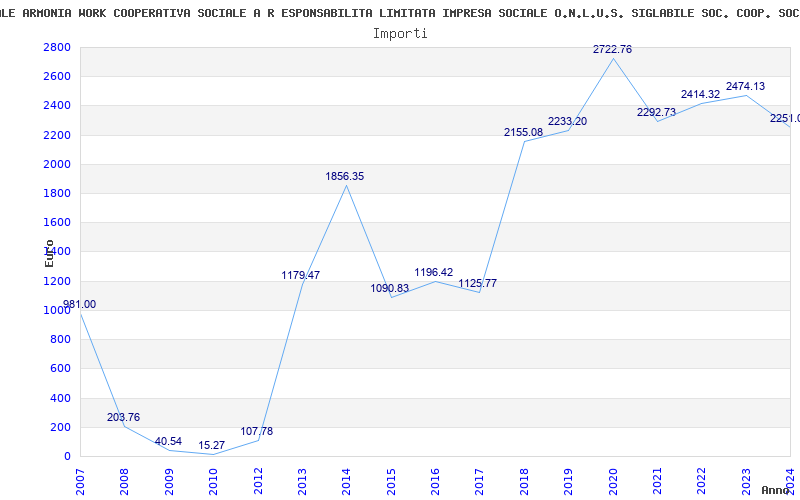Click the 2007 year axis label

[80, 481]
